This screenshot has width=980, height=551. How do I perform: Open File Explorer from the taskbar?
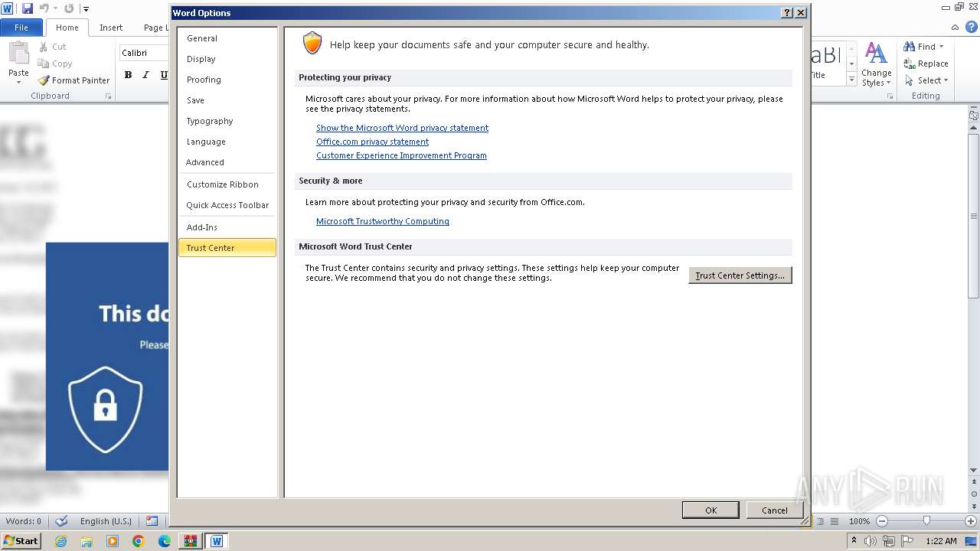coord(87,541)
